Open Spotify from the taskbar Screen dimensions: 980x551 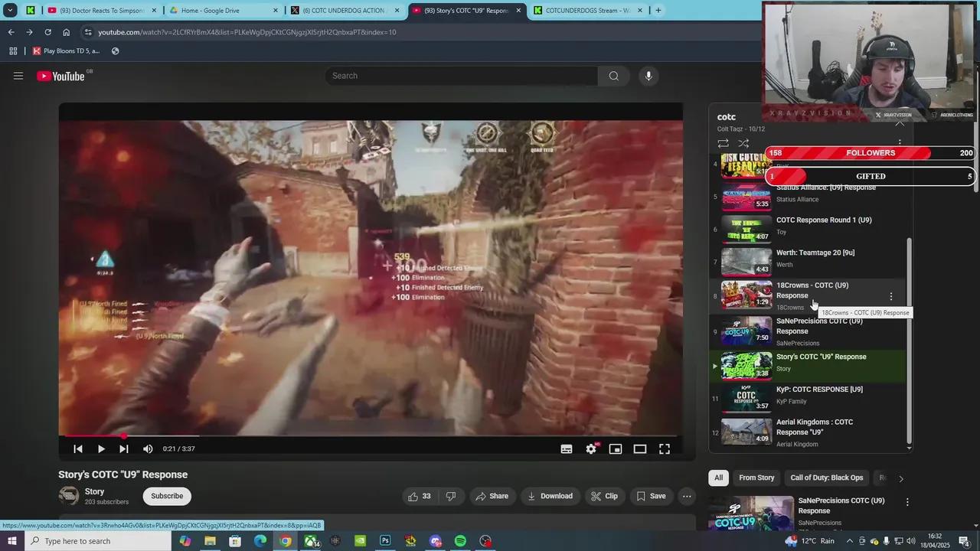click(460, 541)
